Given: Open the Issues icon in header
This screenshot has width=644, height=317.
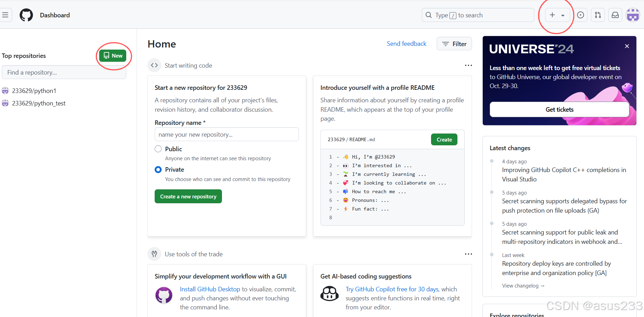Looking at the screenshot, I should 581,15.
